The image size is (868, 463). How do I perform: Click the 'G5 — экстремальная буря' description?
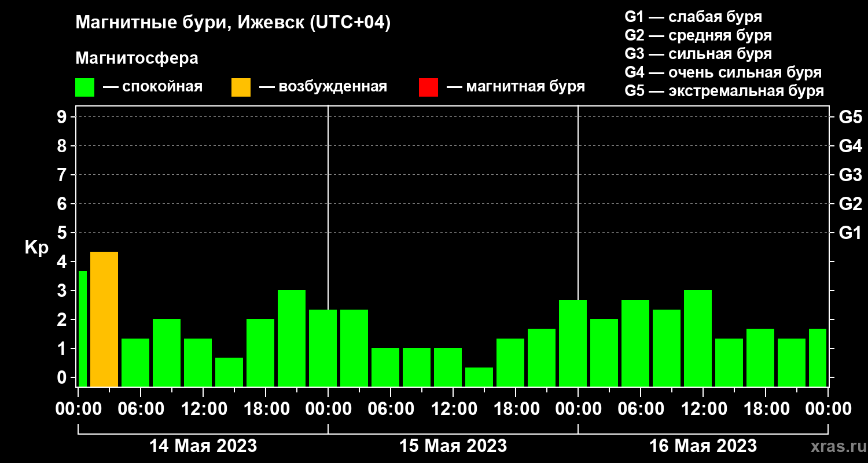(724, 91)
